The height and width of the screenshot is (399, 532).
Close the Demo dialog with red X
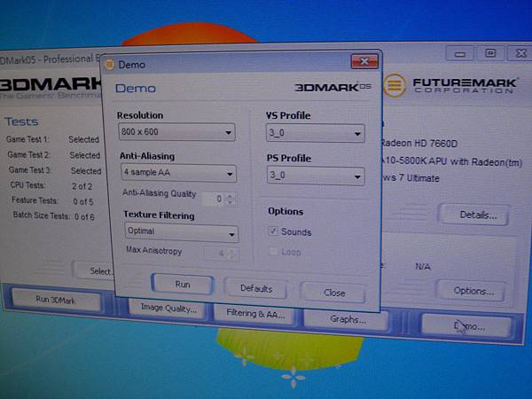click(x=364, y=61)
